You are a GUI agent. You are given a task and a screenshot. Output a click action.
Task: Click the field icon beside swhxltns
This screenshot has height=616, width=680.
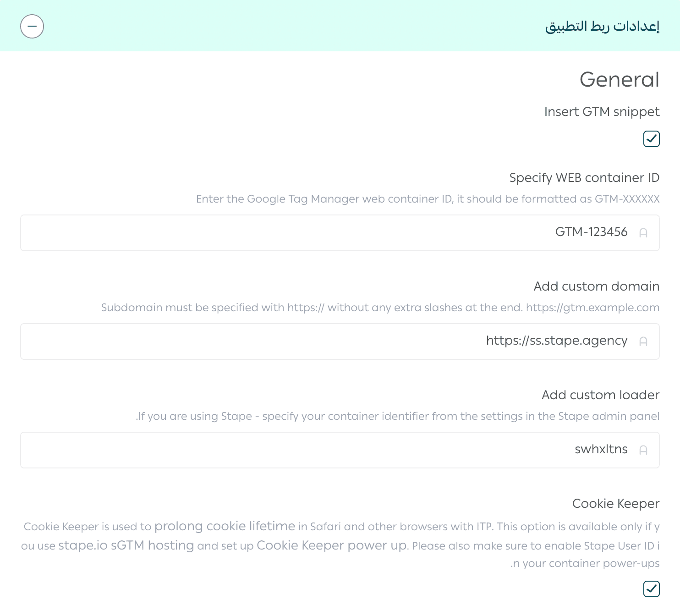click(x=643, y=450)
